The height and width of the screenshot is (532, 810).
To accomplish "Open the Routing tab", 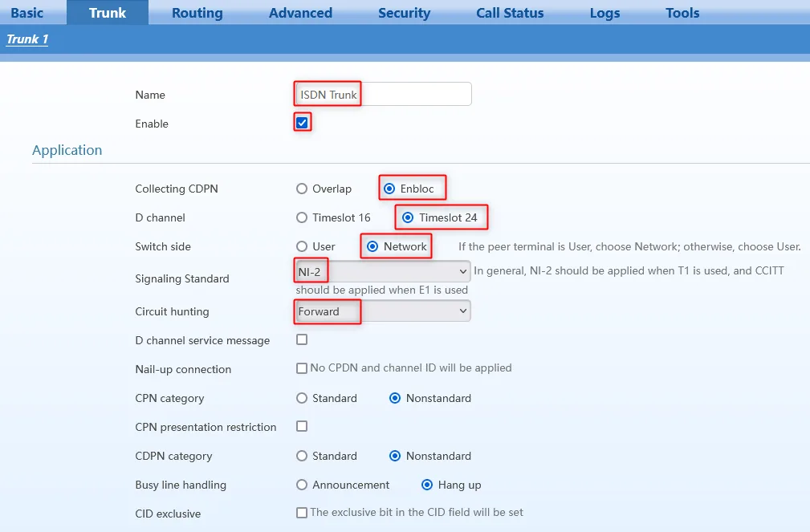I will tap(197, 13).
